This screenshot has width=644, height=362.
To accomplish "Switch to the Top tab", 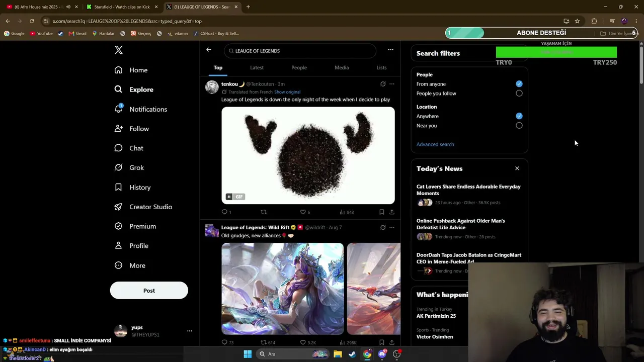I will [x=218, y=67].
